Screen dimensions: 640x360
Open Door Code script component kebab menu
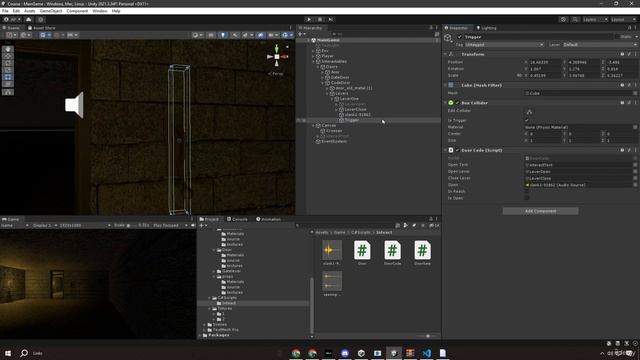pyautogui.click(x=636, y=150)
